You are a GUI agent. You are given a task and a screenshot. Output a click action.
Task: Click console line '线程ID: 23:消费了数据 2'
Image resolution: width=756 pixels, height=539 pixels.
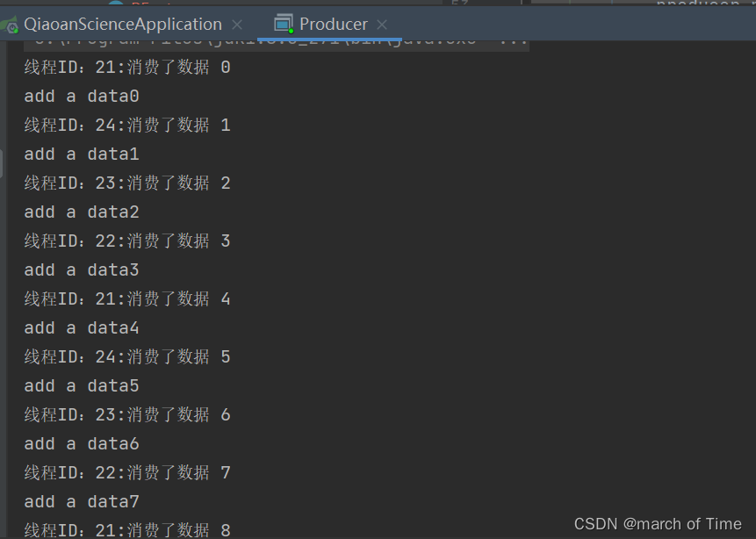click(127, 183)
